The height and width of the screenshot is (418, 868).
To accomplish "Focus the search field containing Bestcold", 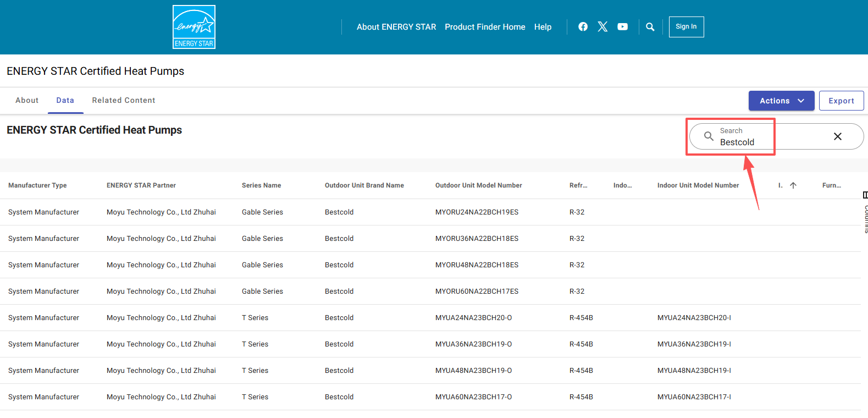I will point(776,136).
